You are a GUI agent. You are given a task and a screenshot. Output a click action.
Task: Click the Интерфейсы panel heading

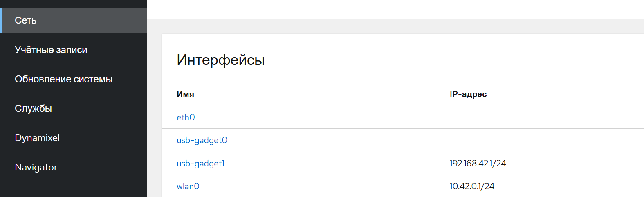click(220, 60)
